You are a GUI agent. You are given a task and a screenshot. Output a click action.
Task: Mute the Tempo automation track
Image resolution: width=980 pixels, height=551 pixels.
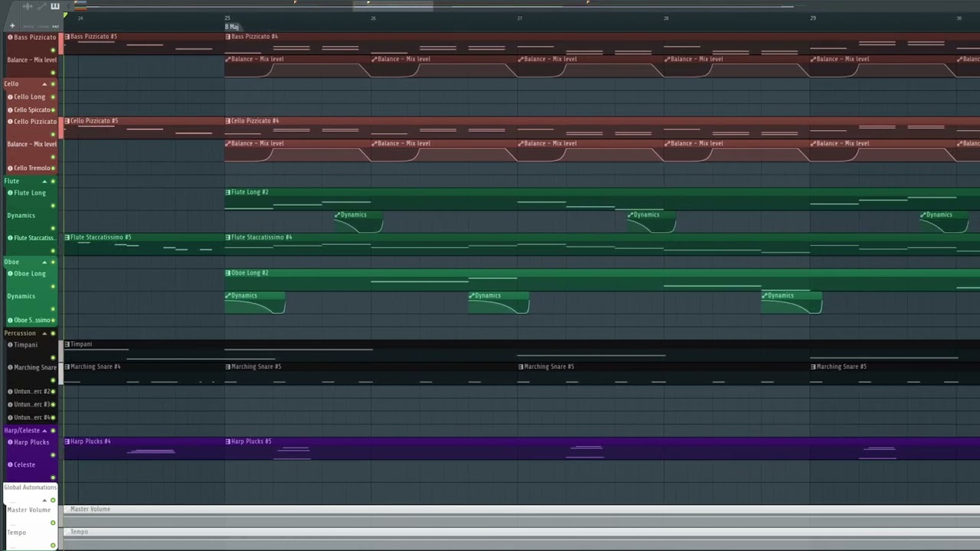coord(53,545)
